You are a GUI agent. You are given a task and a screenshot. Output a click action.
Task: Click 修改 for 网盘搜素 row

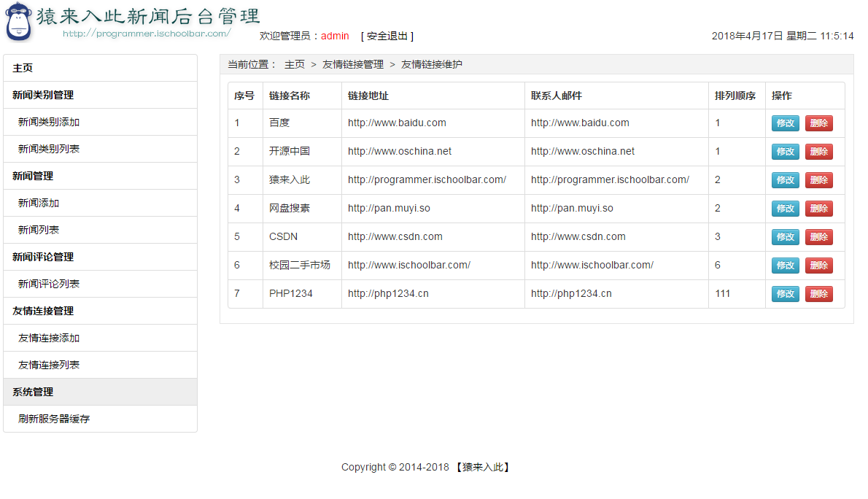[785, 209]
